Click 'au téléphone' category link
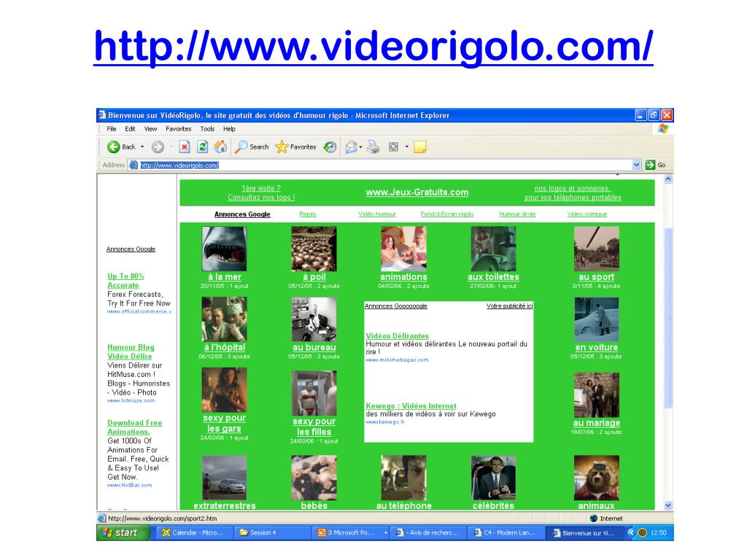Screen dimensions: 747x560 pos(403,506)
